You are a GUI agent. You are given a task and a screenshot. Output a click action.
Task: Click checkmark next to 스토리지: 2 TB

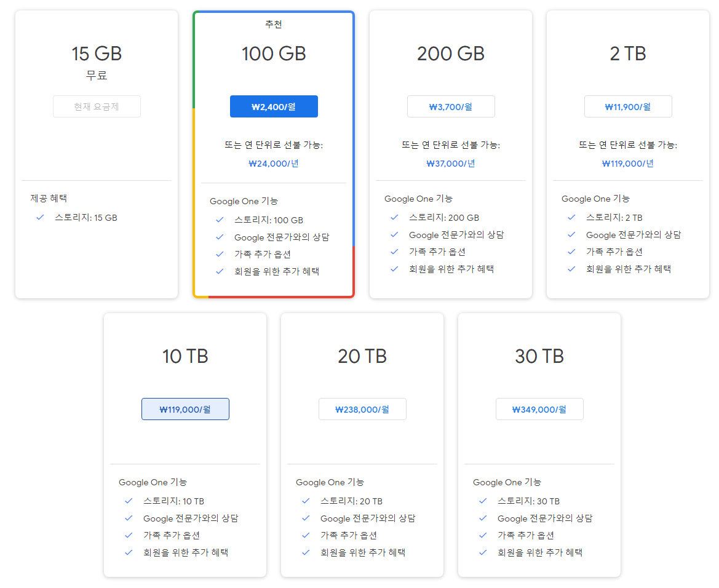pyautogui.click(x=571, y=217)
